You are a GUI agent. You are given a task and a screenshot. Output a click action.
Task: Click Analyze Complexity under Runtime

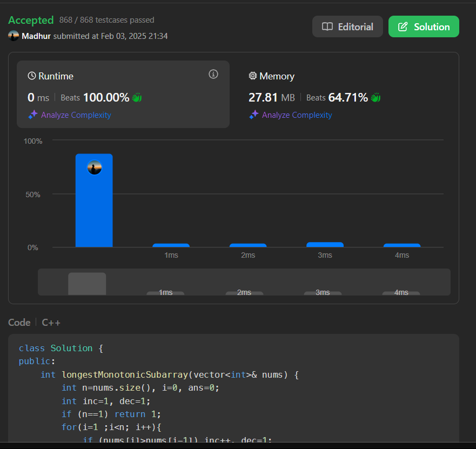click(76, 115)
